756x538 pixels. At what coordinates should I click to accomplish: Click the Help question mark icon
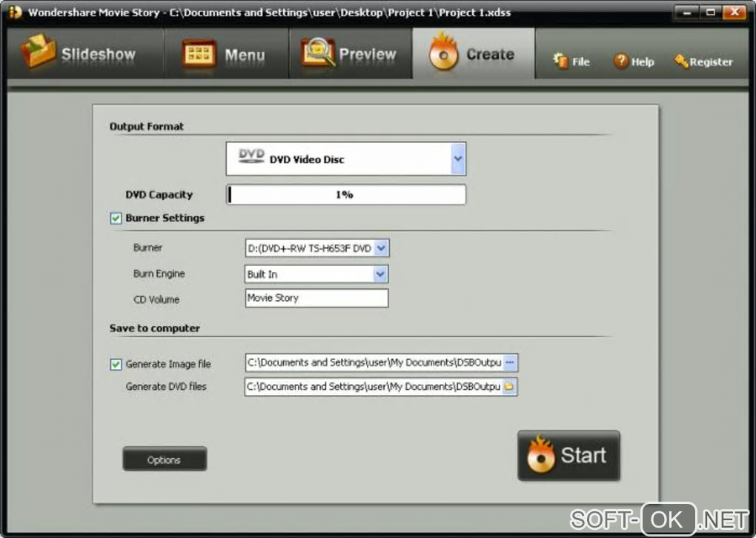[x=620, y=61]
